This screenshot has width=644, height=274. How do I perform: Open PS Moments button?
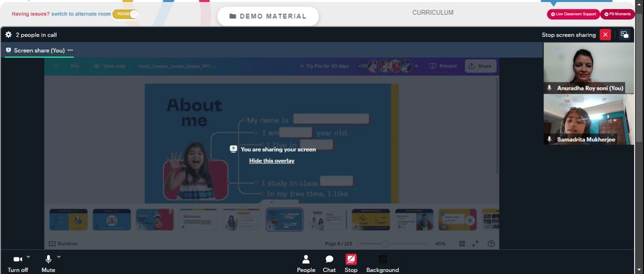[618, 14]
